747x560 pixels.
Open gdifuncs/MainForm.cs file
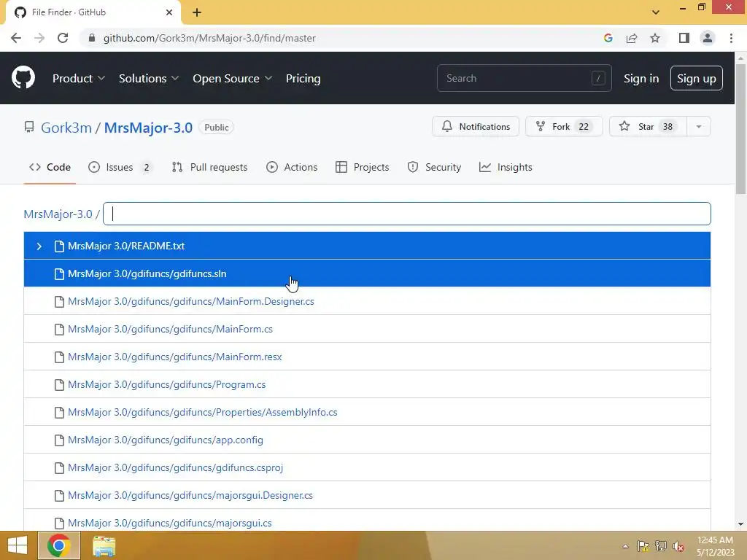[x=170, y=329]
